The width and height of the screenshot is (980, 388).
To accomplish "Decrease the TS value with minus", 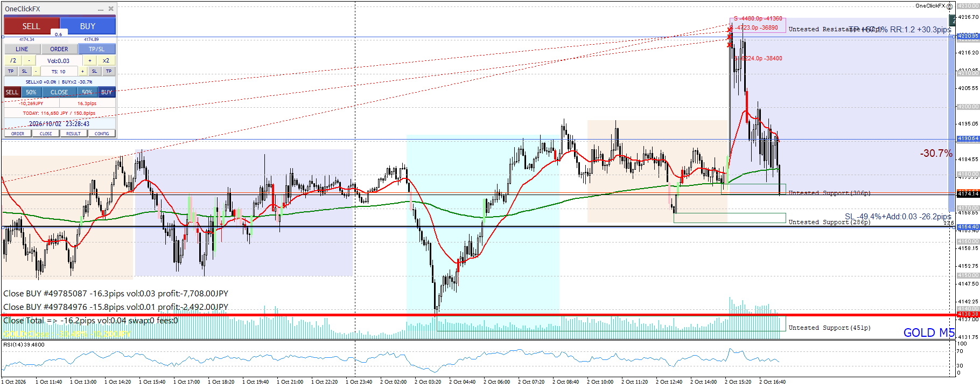I will click(x=36, y=71).
